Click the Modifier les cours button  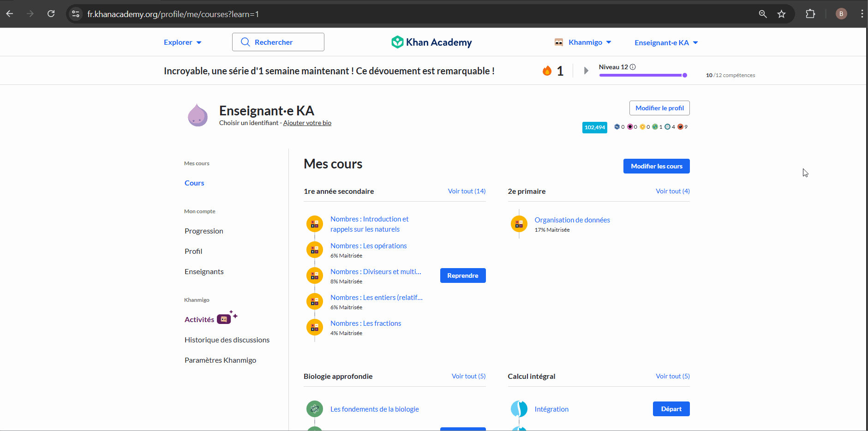657,166
